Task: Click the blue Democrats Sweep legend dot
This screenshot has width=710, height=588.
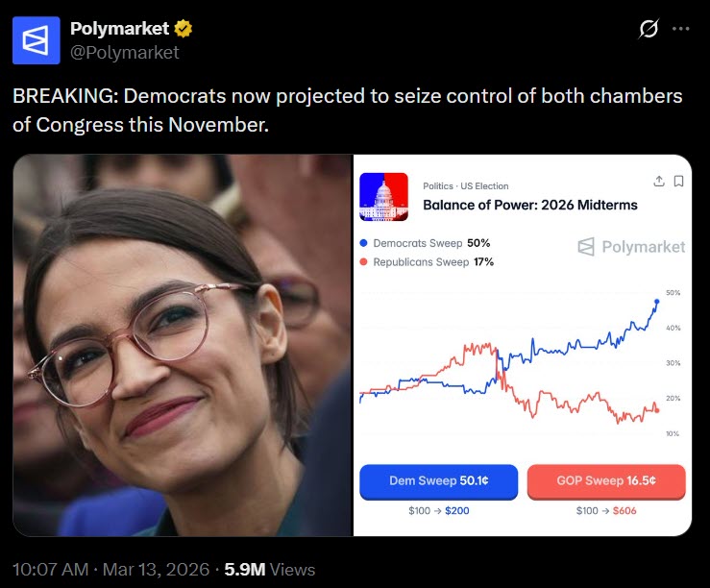Action: [363, 243]
